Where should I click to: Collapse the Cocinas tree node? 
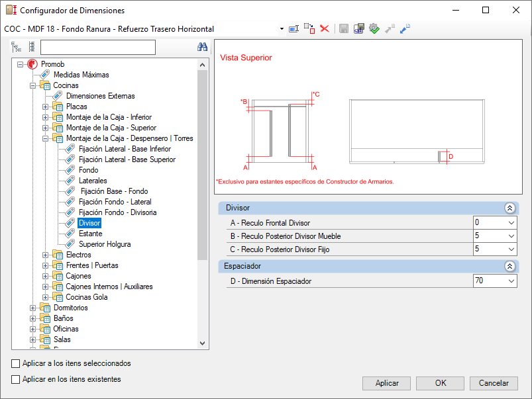pyautogui.click(x=32, y=86)
